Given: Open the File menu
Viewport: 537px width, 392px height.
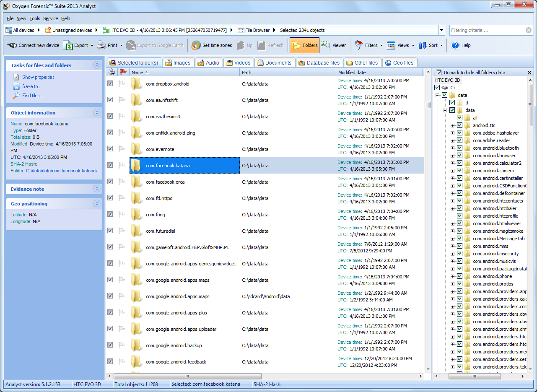Looking at the screenshot, I should tap(10, 18).
